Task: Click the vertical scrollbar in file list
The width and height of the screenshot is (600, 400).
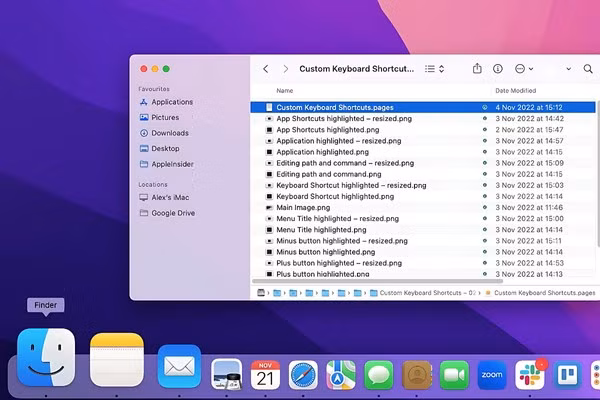Action: click(x=598, y=174)
